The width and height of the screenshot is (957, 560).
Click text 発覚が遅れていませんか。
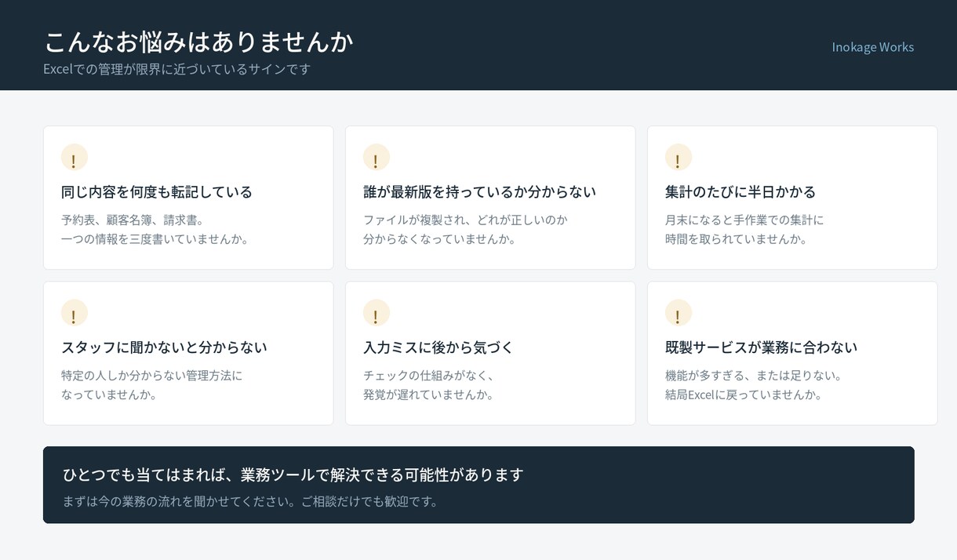pyautogui.click(x=430, y=394)
